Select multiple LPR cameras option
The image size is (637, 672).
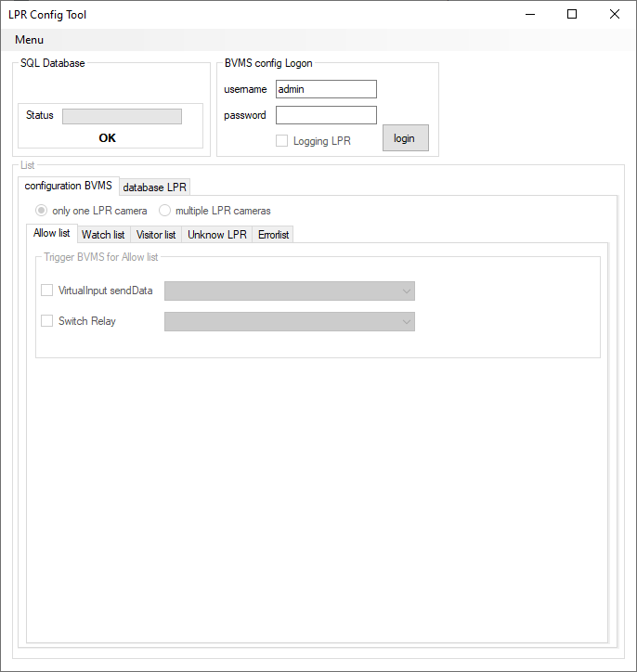pyautogui.click(x=165, y=211)
